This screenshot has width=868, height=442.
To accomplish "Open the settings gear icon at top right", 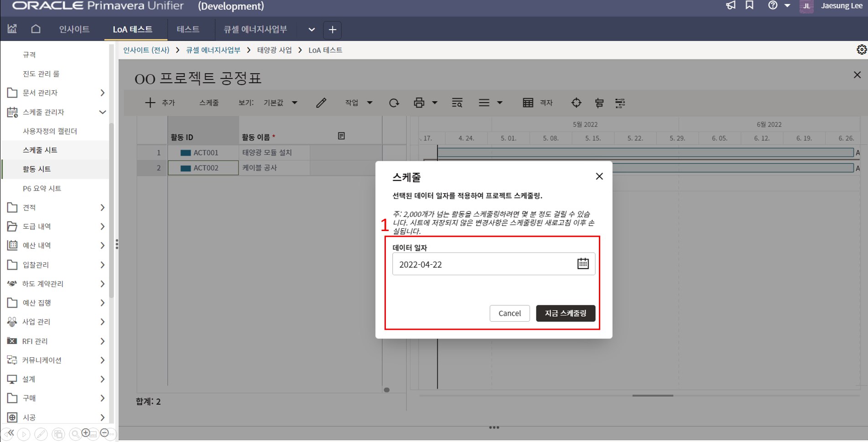I will click(x=861, y=50).
